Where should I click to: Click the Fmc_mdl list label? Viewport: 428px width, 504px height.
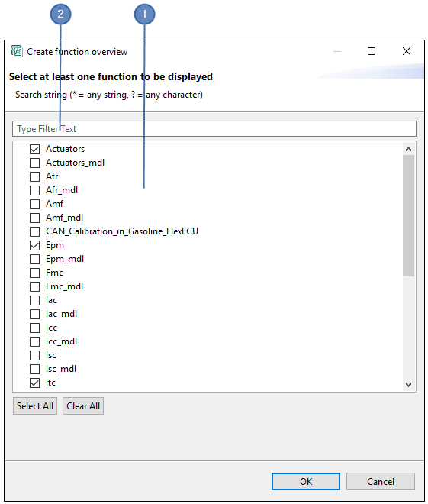click(x=65, y=286)
